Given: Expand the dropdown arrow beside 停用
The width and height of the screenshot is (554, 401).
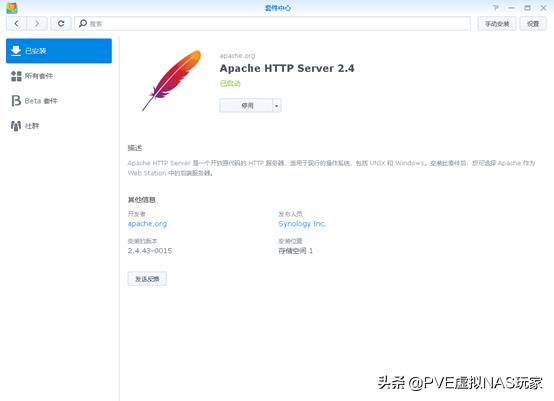Looking at the screenshot, I should click(277, 105).
